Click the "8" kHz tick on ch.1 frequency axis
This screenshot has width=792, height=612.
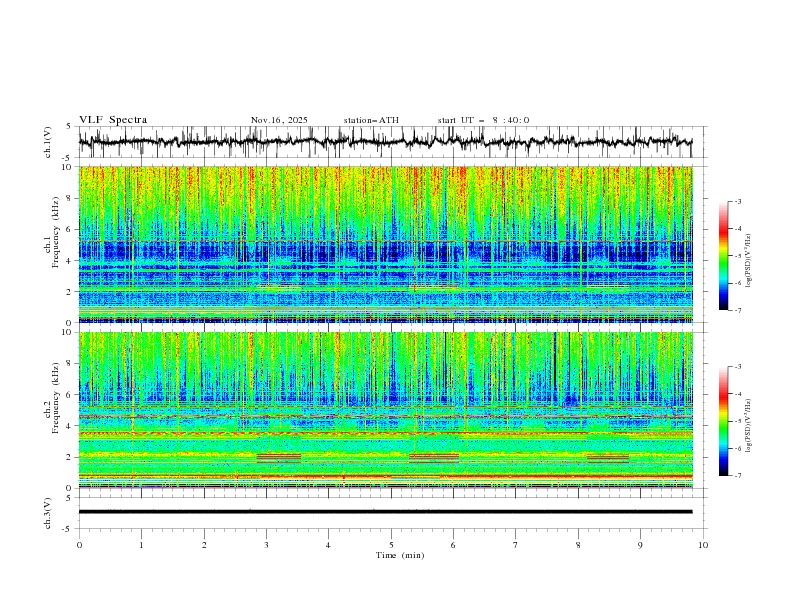point(70,198)
